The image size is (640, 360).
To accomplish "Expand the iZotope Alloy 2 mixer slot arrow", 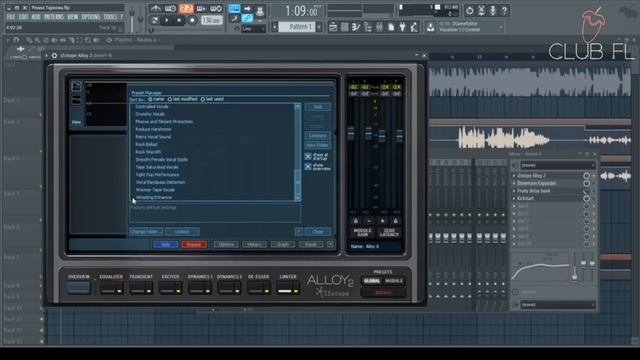I will [514, 176].
